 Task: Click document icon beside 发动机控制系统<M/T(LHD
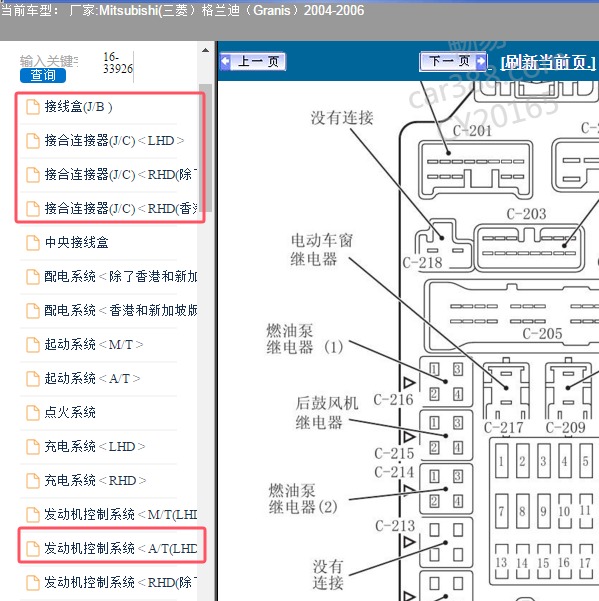tap(33, 515)
